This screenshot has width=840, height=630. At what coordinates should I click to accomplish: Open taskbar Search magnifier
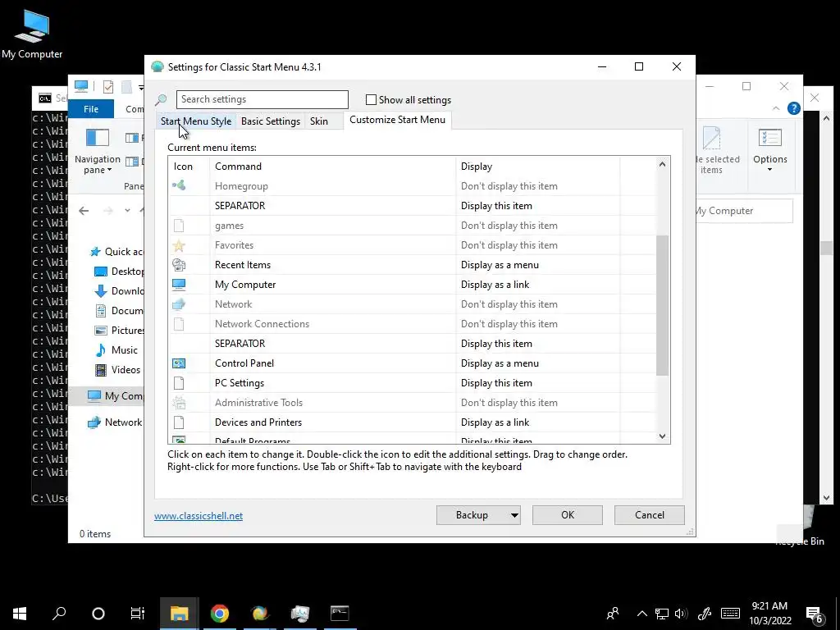(x=59, y=613)
